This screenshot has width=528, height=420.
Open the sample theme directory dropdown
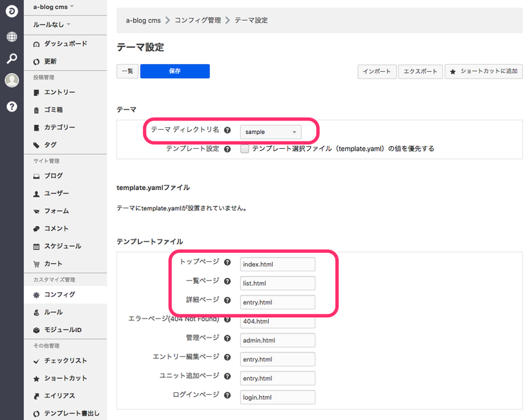271,132
